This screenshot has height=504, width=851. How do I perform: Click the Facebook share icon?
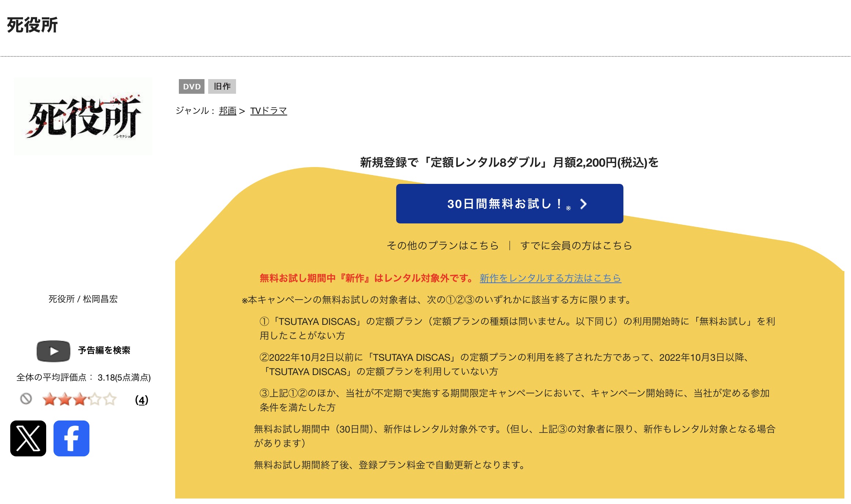click(71, 438)
